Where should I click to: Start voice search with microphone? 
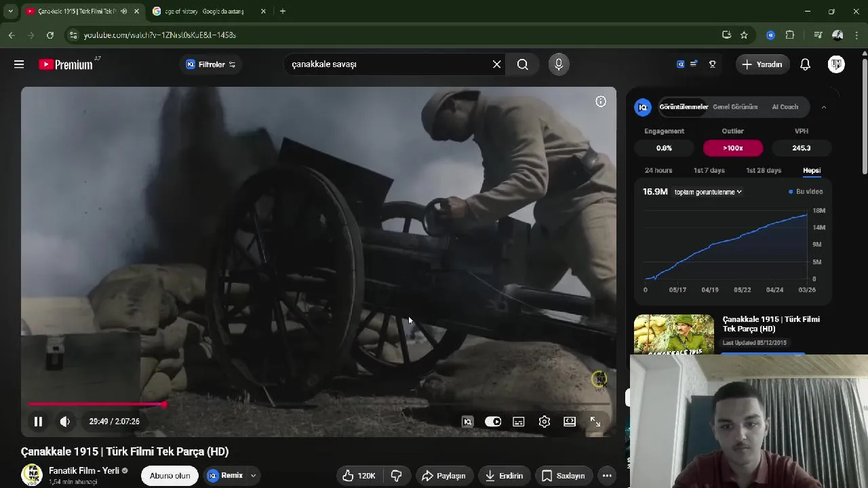pyautogui.click(x=559, y=64)
